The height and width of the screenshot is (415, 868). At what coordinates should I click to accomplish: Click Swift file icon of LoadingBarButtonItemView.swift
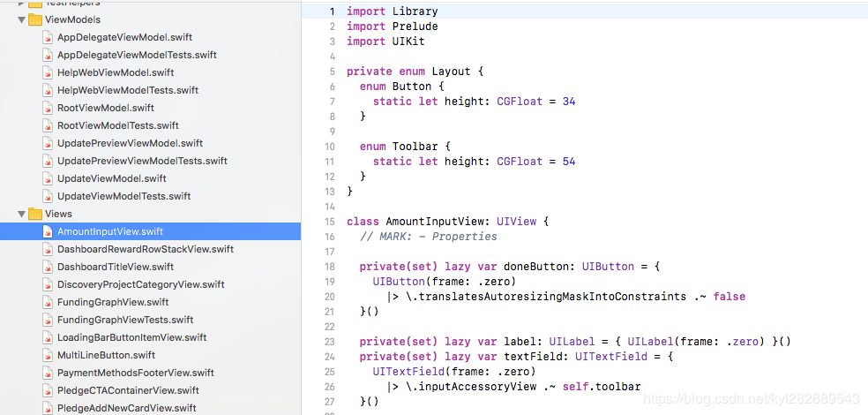point(49,338)
